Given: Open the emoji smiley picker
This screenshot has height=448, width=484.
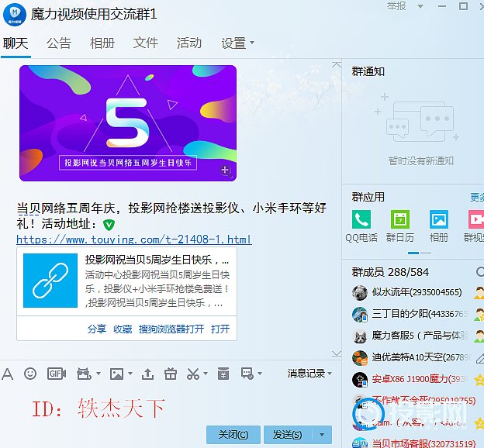Looking at the screenshot, I should tap(30, 374).
